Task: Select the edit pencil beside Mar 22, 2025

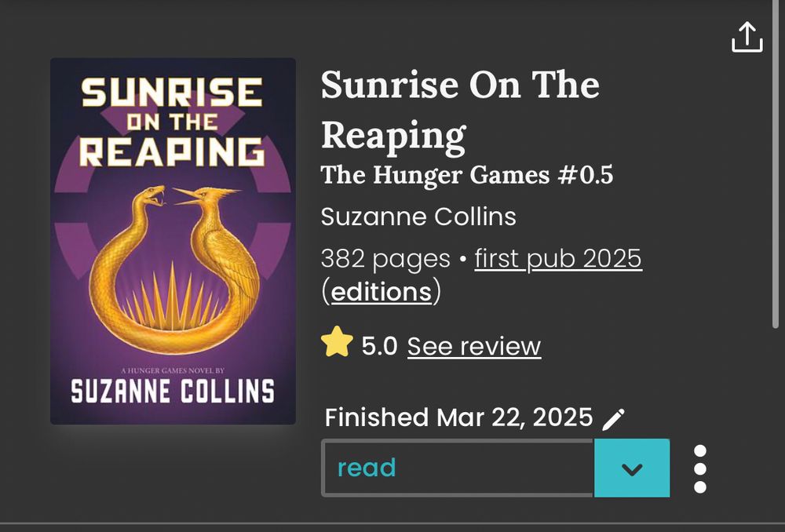Action: pyautogui.click(x=615, y=418)
